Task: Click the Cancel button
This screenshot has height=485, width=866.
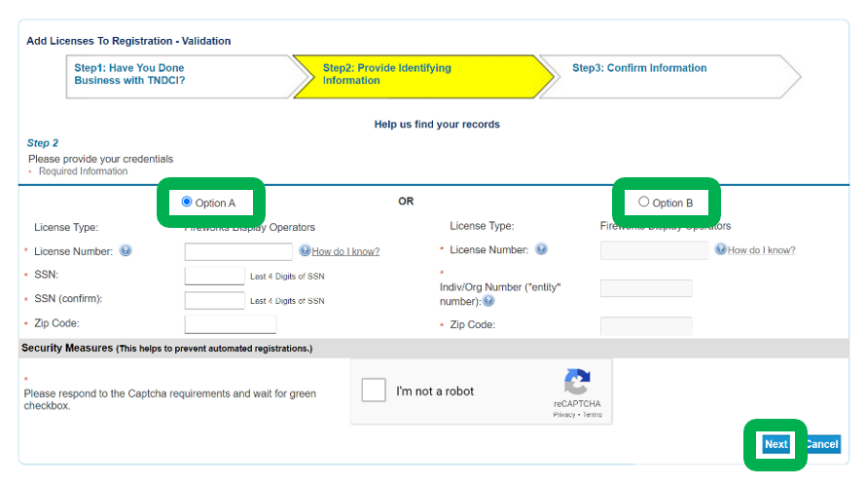Action: click(x=822, y=444)
